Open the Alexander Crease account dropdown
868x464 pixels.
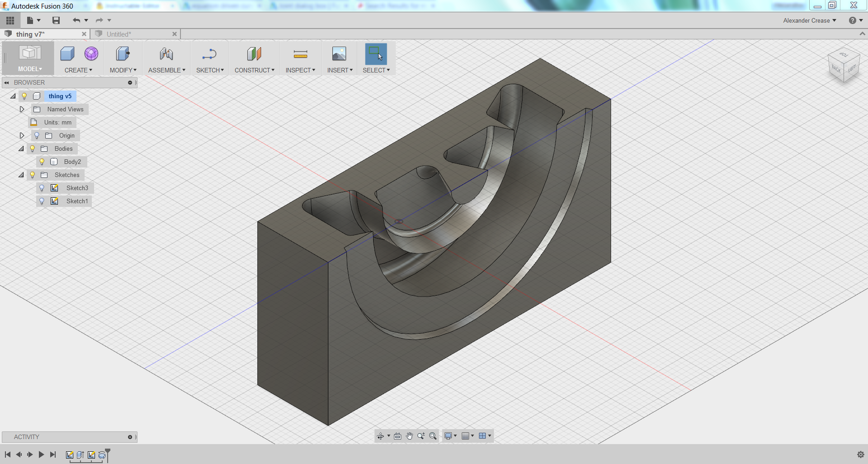(x=810, y=20)
